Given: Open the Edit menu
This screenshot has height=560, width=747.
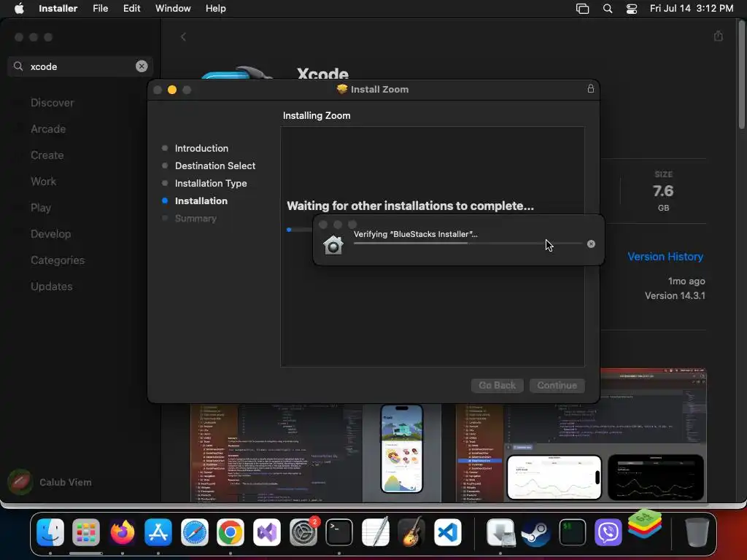Looking at the screenshot, I should (131, 9).
